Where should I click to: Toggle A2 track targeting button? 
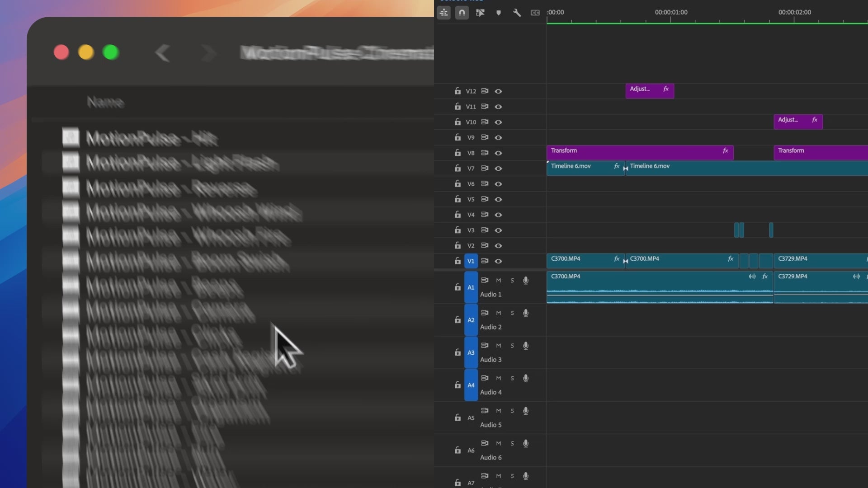pos(471,320)
